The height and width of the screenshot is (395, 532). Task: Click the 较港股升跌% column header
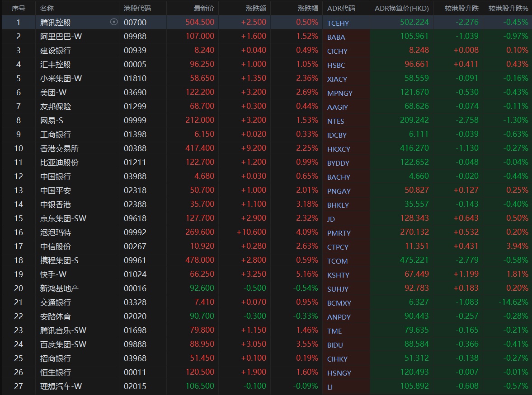click(x=508, y=8)
